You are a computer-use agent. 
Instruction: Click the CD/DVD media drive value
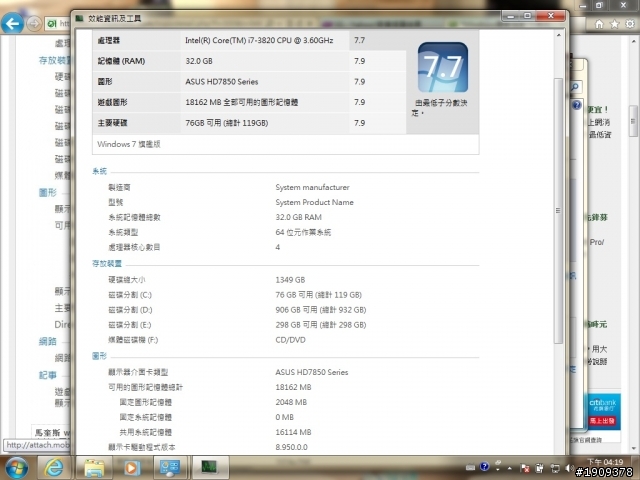(290, 340)
